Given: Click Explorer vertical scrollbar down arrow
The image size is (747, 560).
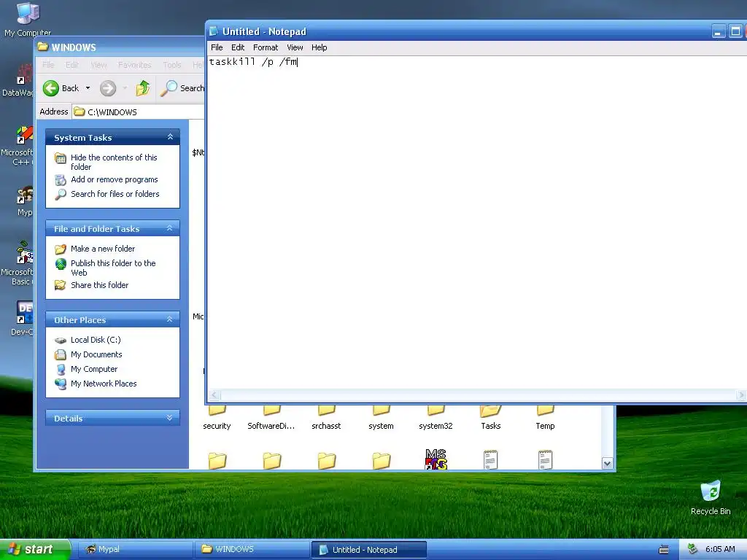Looking at the screenshot, I should coord(607,463).
